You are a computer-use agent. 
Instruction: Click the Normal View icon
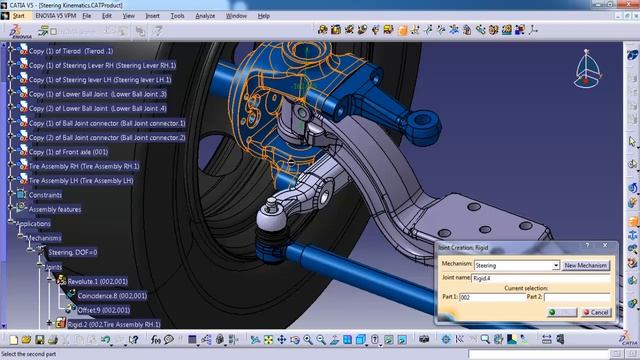click(334, 340)
